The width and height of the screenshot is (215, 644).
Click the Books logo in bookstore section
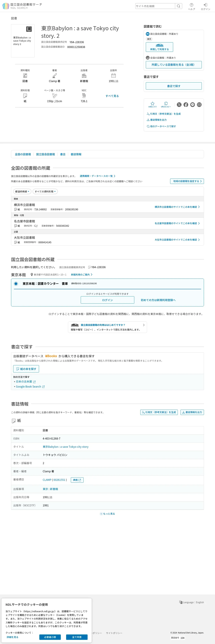click(51, 356)
